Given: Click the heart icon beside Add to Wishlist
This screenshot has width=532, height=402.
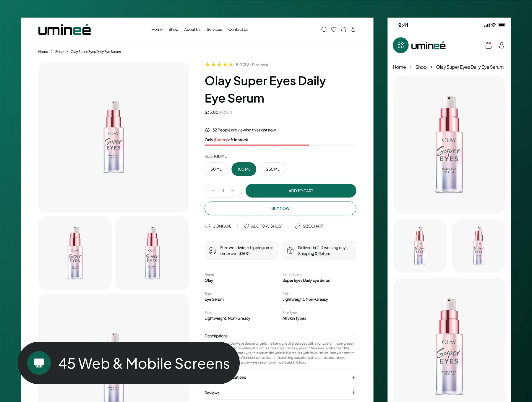Looking at the screenshot, I should [x=246, y=226].
